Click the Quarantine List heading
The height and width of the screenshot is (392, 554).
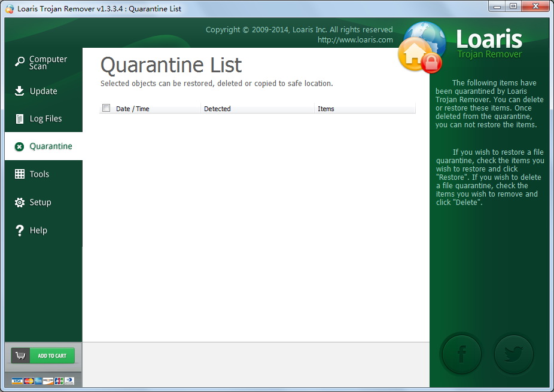coord(171,65)
